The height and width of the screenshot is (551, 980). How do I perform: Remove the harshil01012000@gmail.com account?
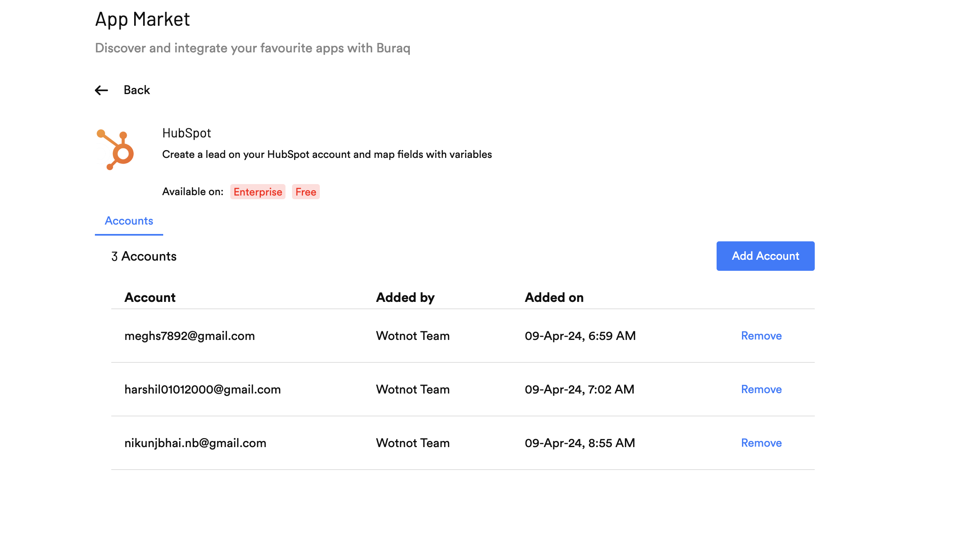(760, 389)
